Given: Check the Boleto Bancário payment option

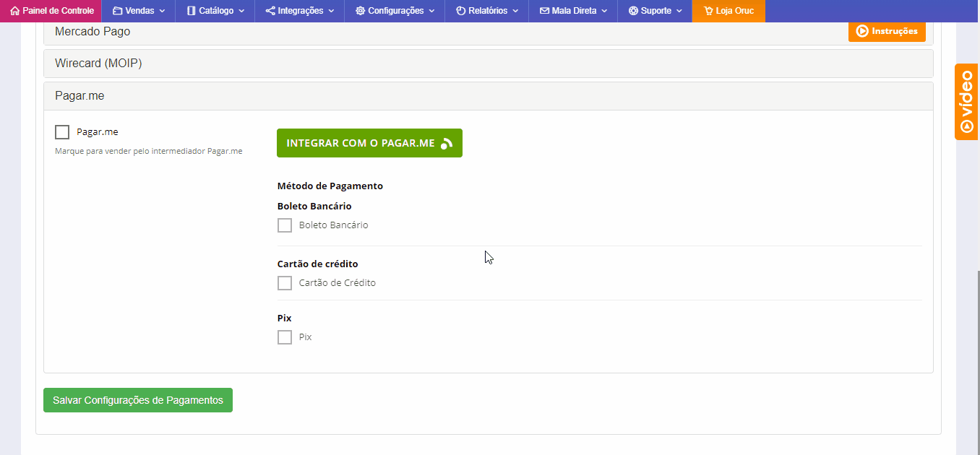Looking at the screenshot, I should (285, 225).
